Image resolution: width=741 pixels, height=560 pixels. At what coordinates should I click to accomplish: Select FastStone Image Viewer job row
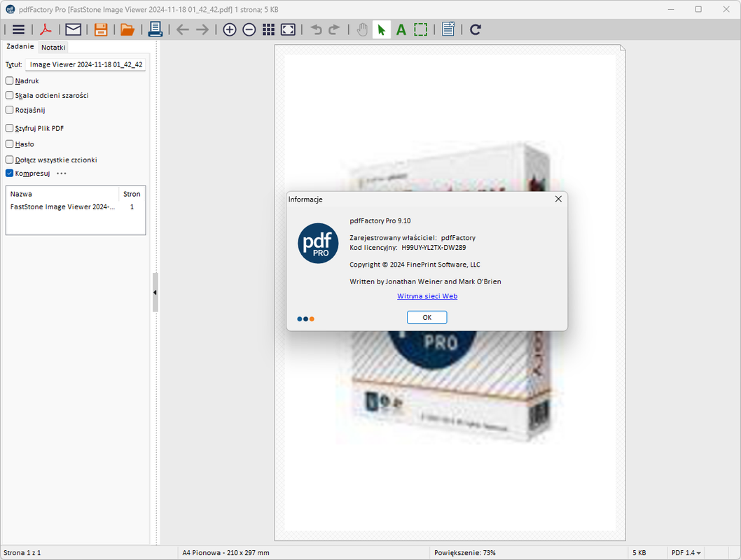tap(76, 206)
